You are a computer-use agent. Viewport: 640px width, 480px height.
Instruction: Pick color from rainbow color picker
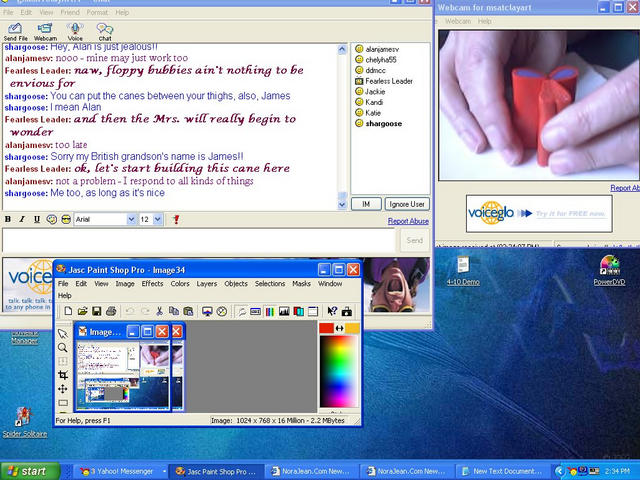click(x=339, y=371)
